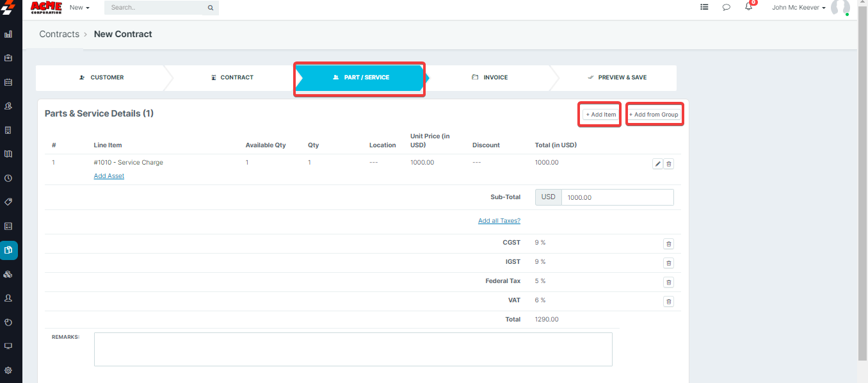Edit the Service Charge line item
868x383 pixels.
coord(657,164)
